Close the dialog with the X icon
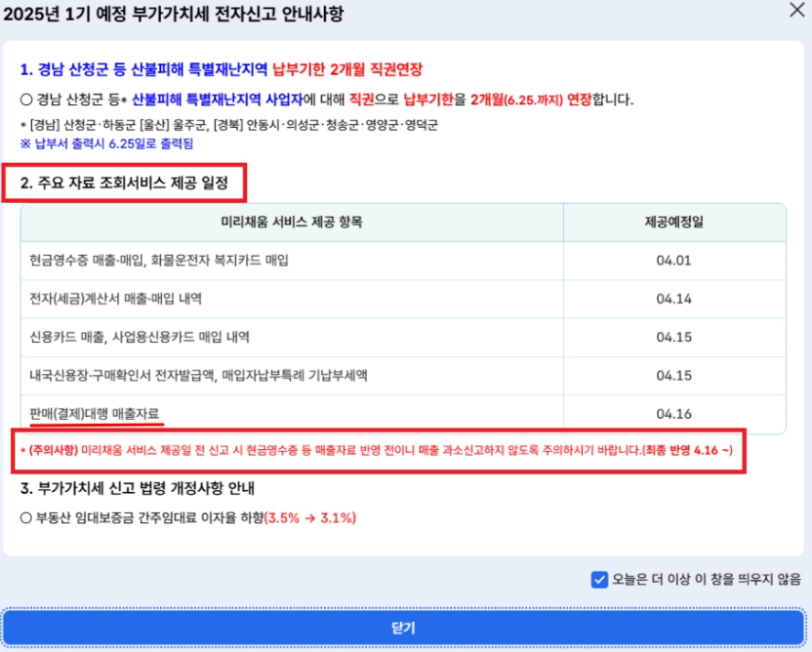 tap(795, 11)
